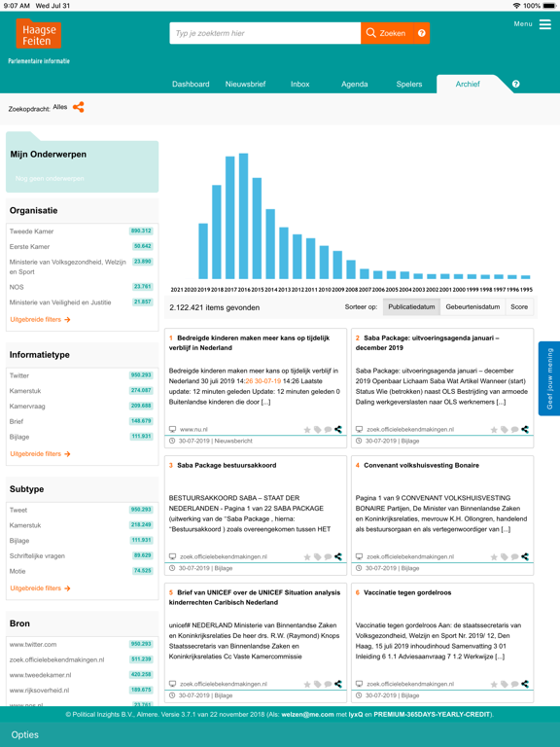The width and height of the screenshot is (560, 747).
Task: Open article title Convenant volkshuisvesting Bonaire
Action: click(421, 466)
